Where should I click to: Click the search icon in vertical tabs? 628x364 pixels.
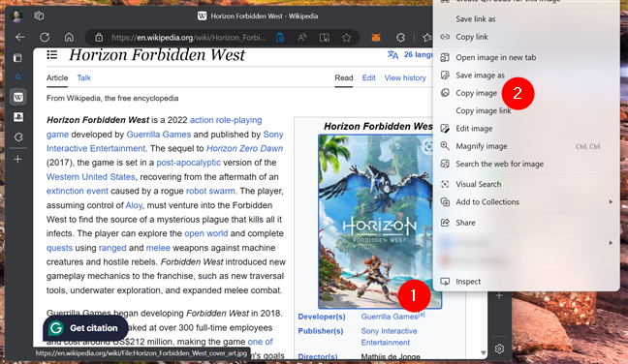(x=18, y=76)
